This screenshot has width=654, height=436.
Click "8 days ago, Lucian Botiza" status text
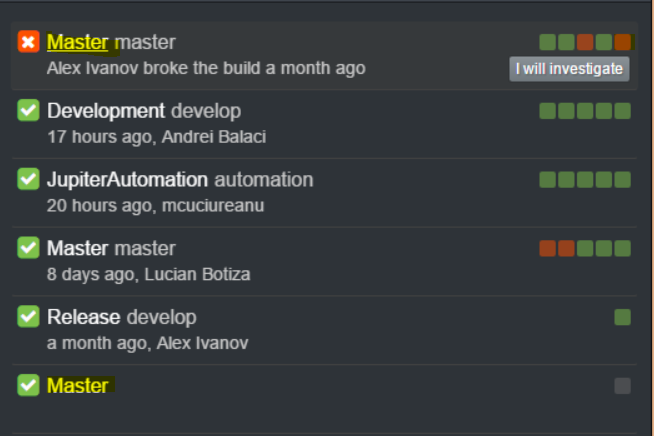coord(148,274)
